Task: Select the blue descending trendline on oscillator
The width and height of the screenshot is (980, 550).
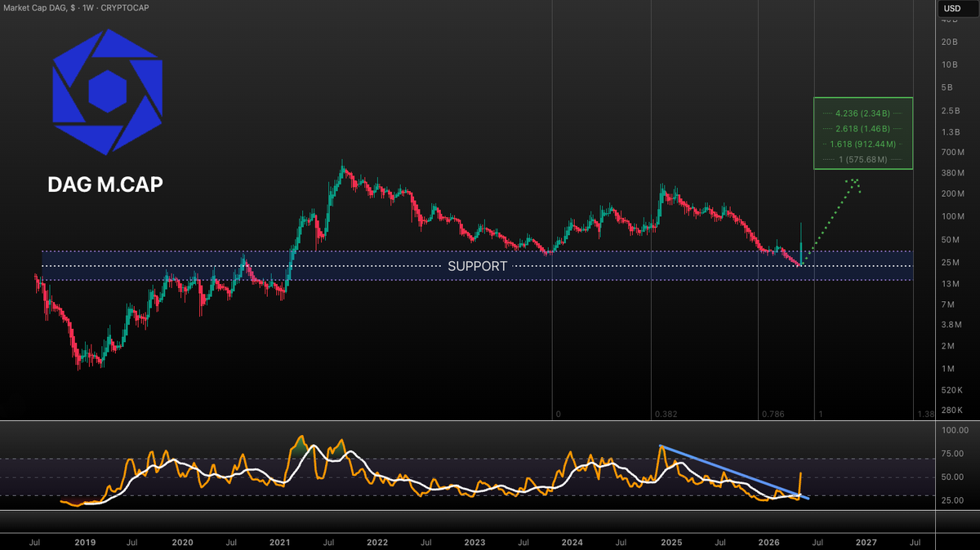Action: (x=734, y=472)
